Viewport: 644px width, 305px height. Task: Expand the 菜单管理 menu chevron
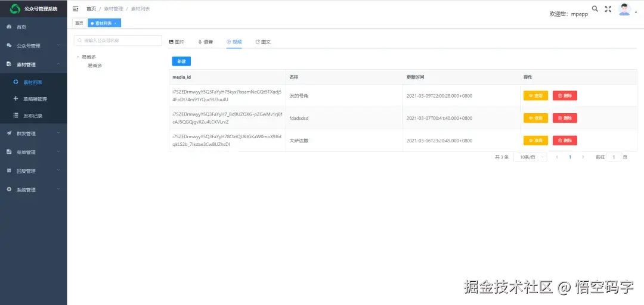coord(58,152)
